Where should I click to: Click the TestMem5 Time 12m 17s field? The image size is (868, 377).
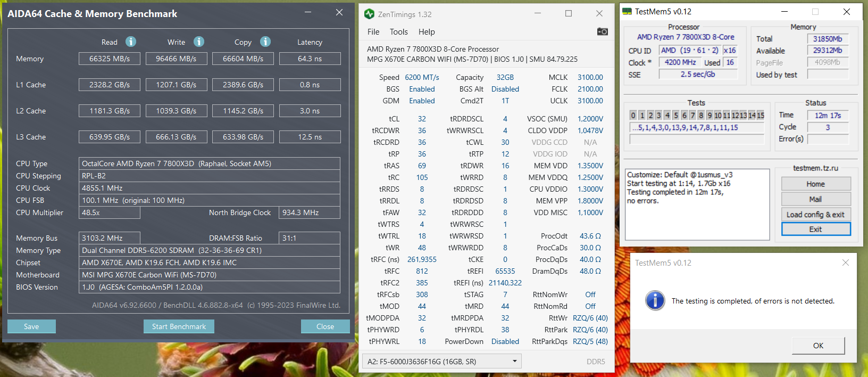828,116
